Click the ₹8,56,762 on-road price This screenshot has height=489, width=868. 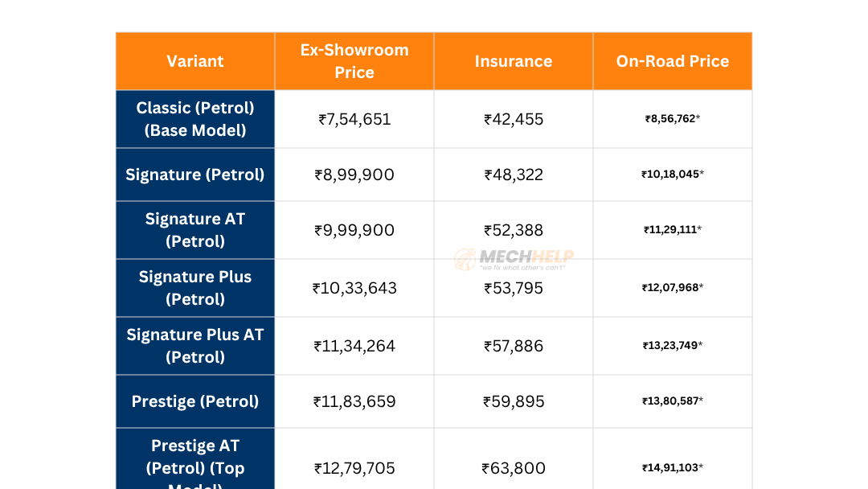[673, 119]
